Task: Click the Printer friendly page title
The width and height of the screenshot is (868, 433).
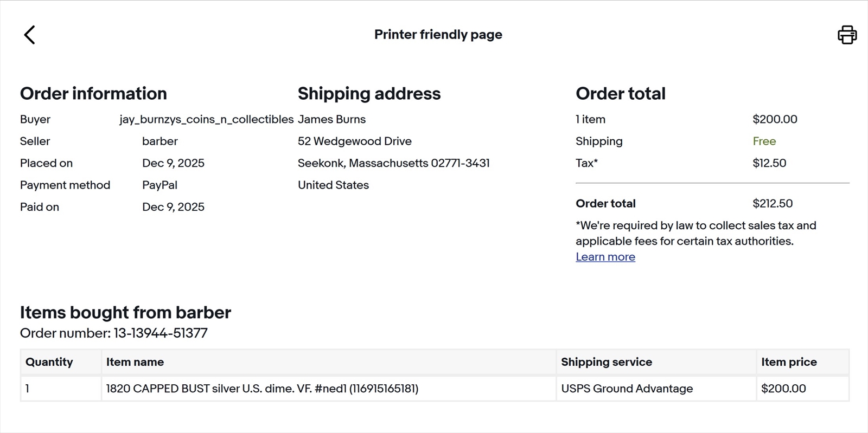Action: coord(438,35)
